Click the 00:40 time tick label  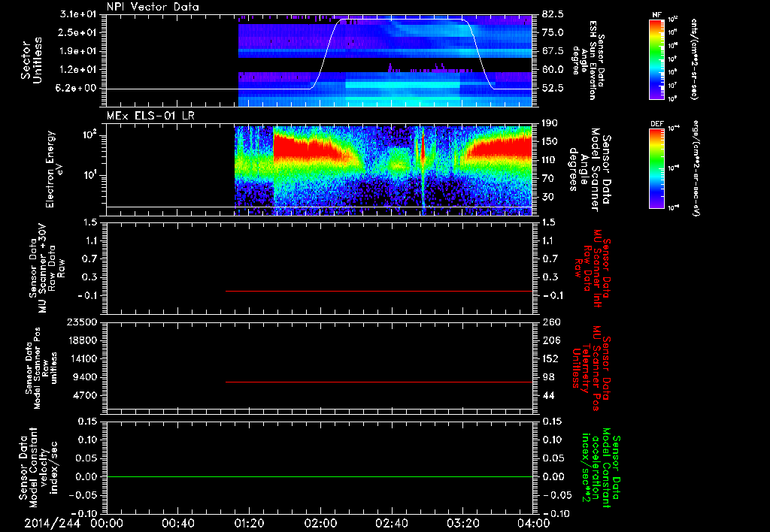point(177,523)
